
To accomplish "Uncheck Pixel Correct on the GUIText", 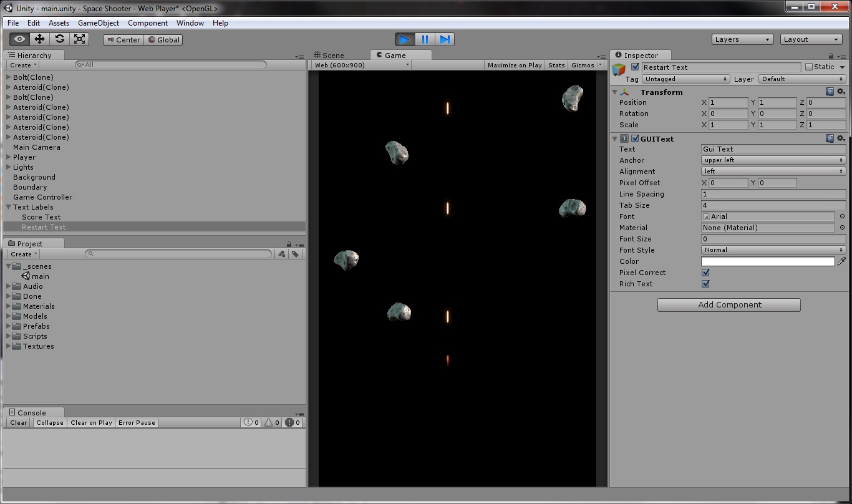I will click(x=705, y=273).
